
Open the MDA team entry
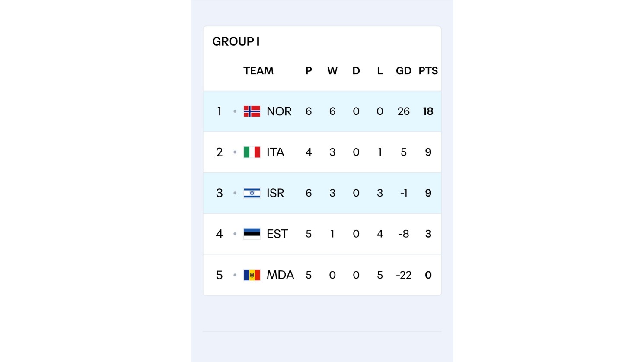point(280,275)
